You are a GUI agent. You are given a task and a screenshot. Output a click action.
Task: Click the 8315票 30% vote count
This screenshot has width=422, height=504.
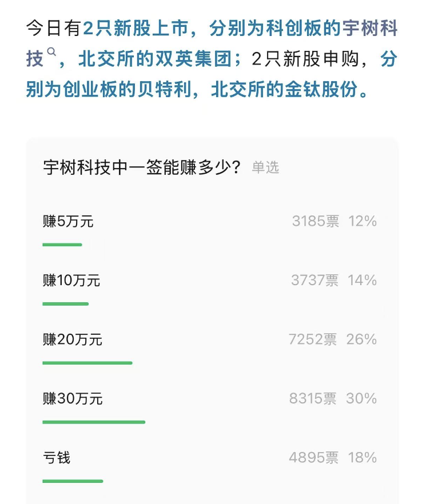[333, 399]
